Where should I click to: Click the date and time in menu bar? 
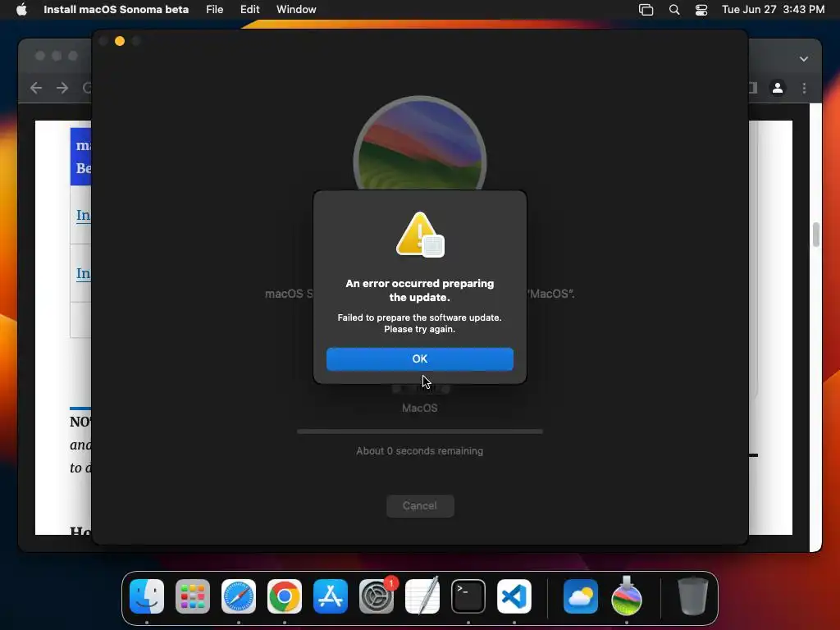pos(773,10)
